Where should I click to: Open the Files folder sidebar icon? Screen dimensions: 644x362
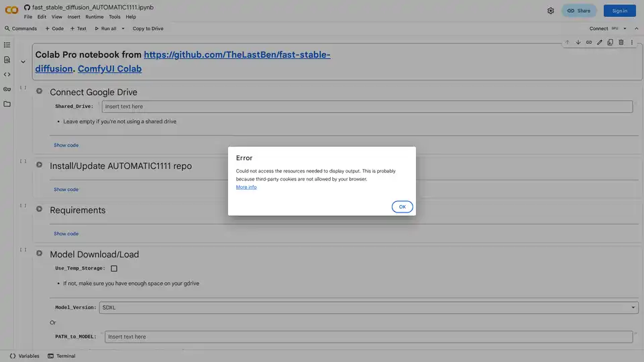(x=7, y=104)
